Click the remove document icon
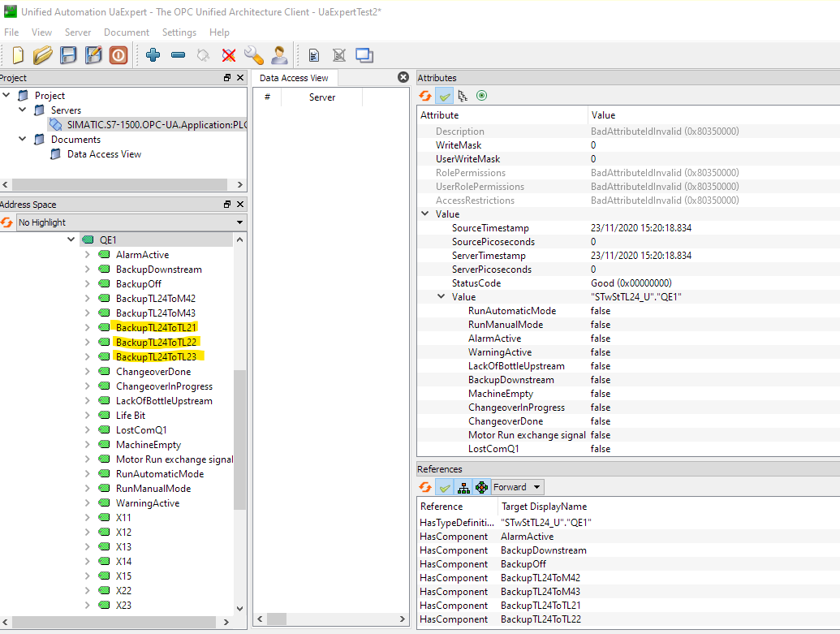 (x=338, y=54)
